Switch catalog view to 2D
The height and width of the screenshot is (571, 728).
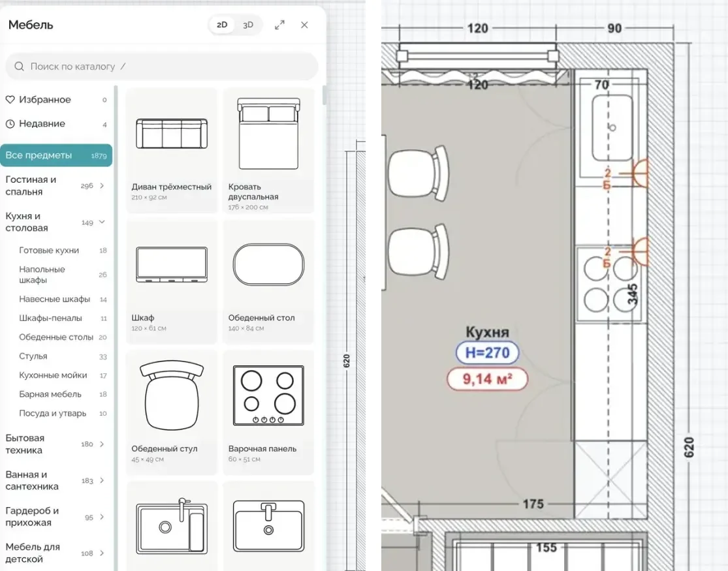pyautogui.click(x=222, y=25)
